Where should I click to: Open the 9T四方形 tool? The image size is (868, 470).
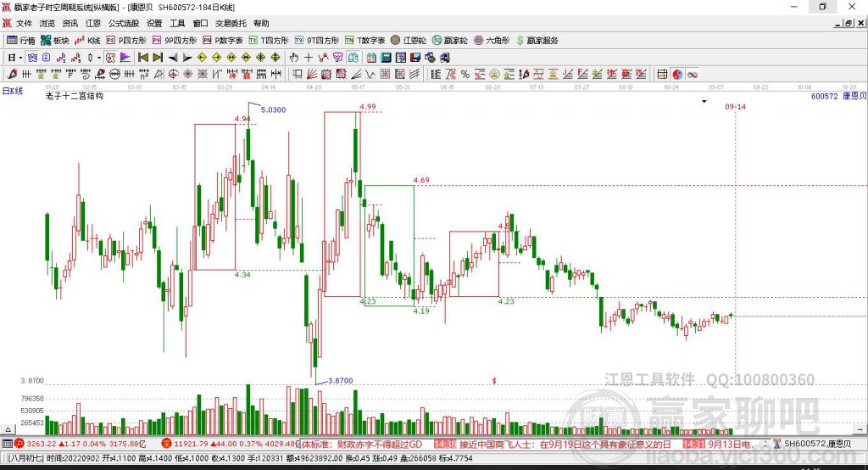(317, 41)
